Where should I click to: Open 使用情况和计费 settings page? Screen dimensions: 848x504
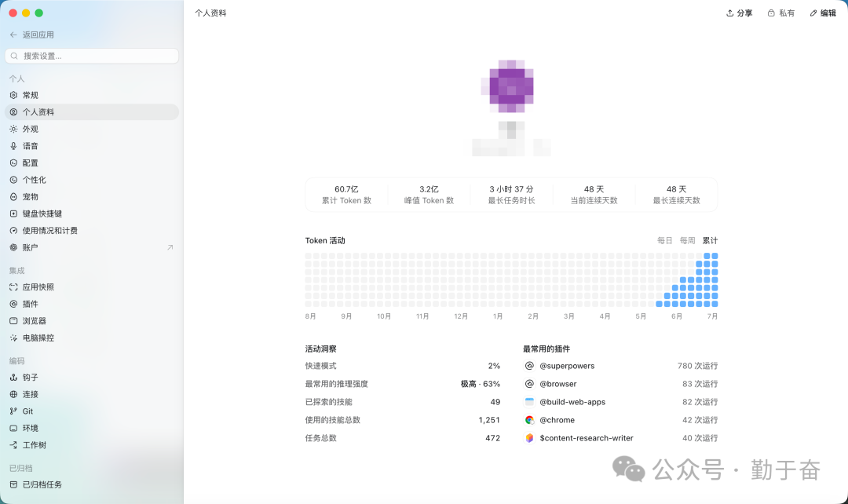92,230
